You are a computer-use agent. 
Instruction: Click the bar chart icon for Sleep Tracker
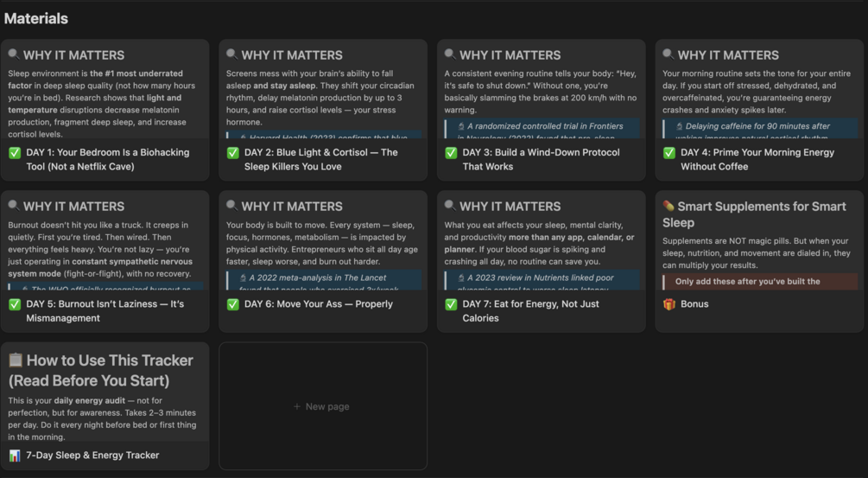point(15,456)
